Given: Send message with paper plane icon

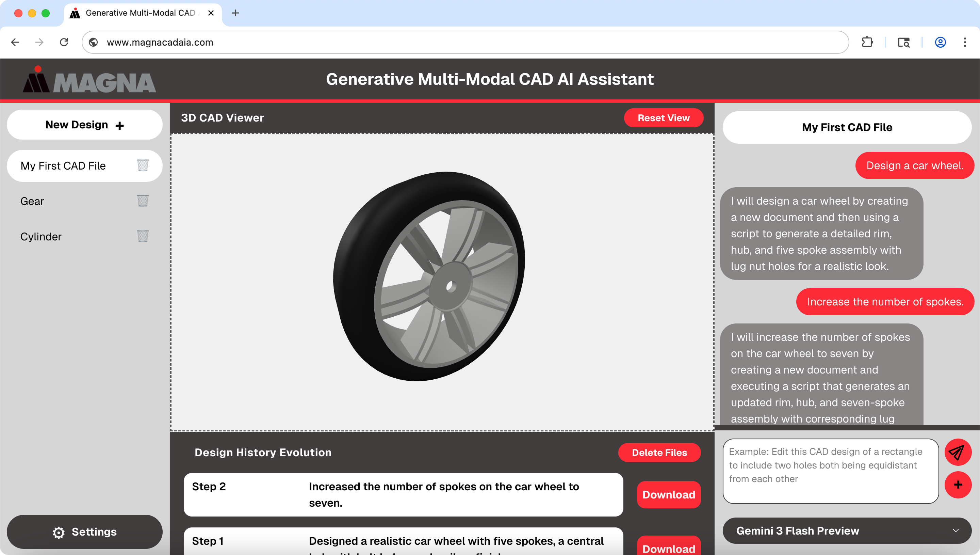Looking at the screenshot, I should (x=957, y=453).
